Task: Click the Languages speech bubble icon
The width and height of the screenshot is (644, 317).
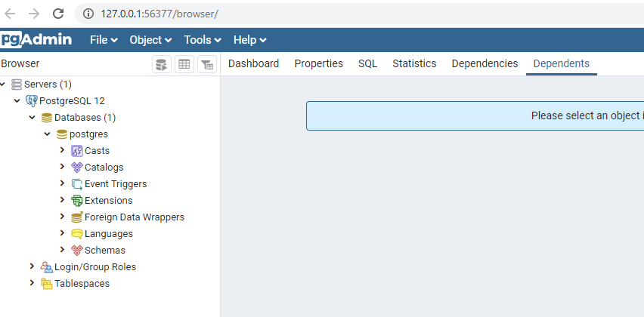Action: pos(77,234)
